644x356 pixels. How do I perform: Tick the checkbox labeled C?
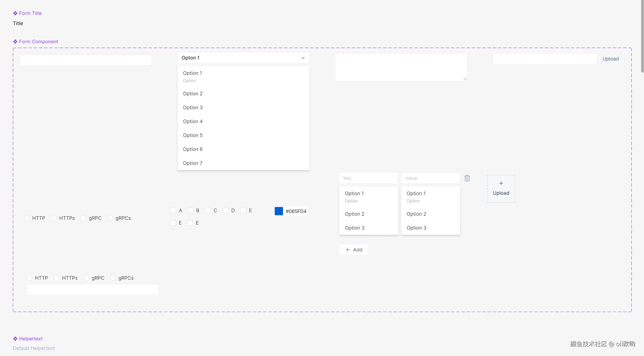(208, 210)
